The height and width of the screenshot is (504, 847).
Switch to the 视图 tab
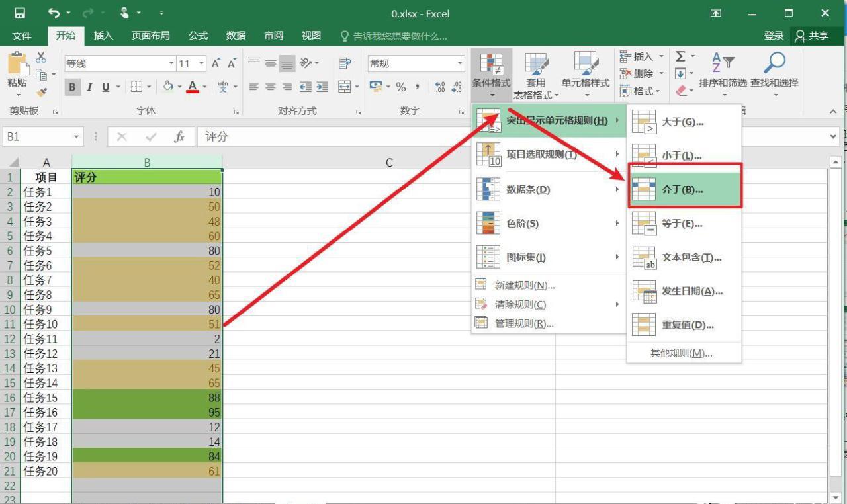311,36
